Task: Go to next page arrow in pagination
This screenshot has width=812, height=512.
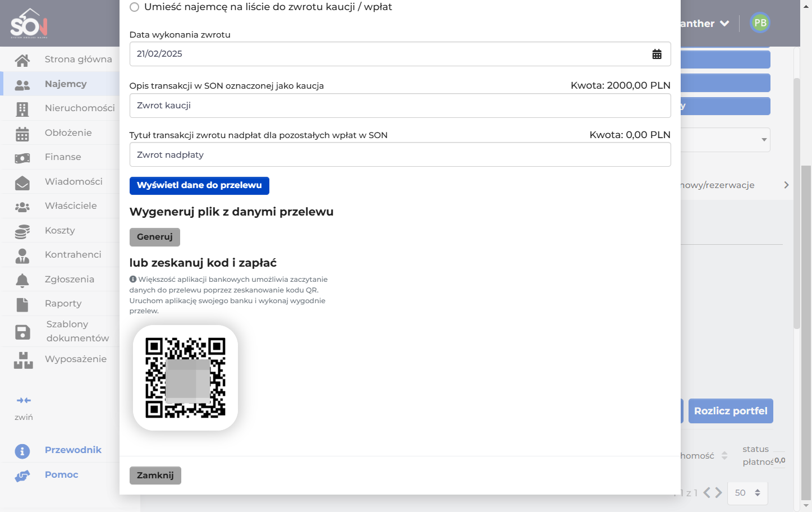Action: pyautogui.click(x=718, y=493)
